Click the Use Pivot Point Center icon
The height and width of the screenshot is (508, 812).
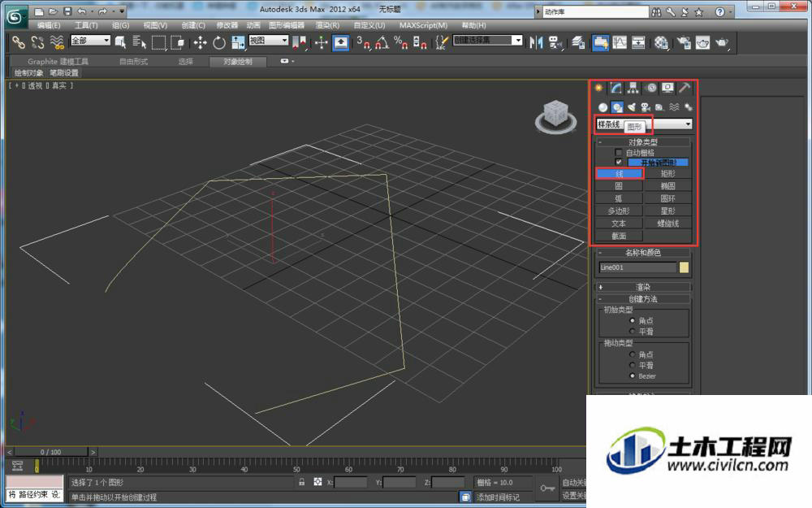point(300,42)
